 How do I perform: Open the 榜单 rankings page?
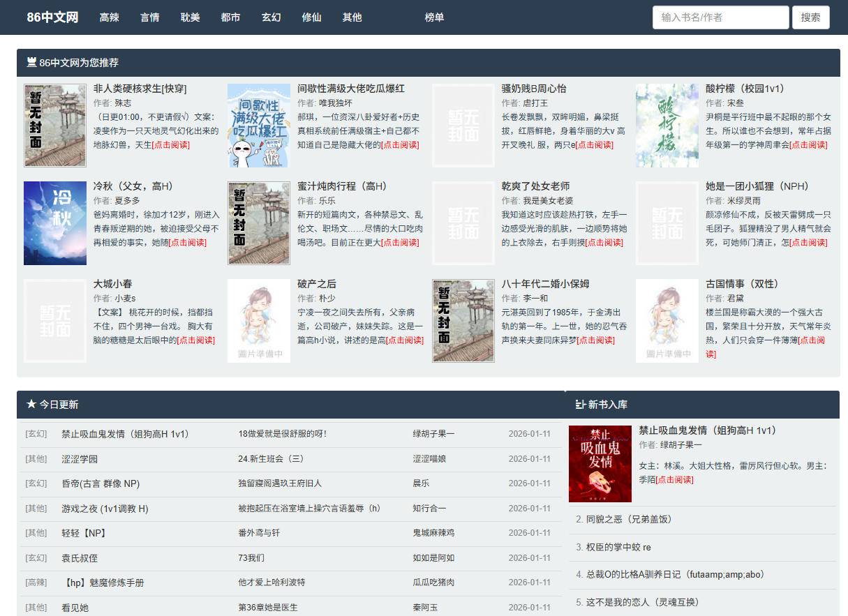coord(434,17)
